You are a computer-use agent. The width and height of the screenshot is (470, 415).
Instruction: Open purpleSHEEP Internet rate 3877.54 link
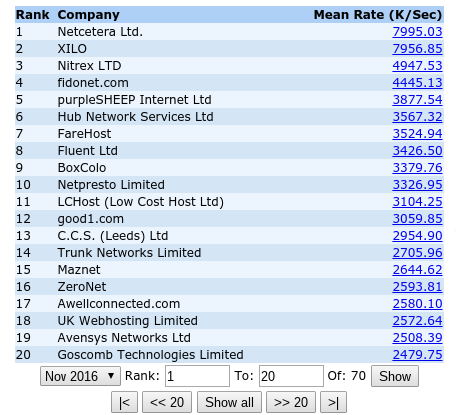pyautogui.click(x=417, y=100)
